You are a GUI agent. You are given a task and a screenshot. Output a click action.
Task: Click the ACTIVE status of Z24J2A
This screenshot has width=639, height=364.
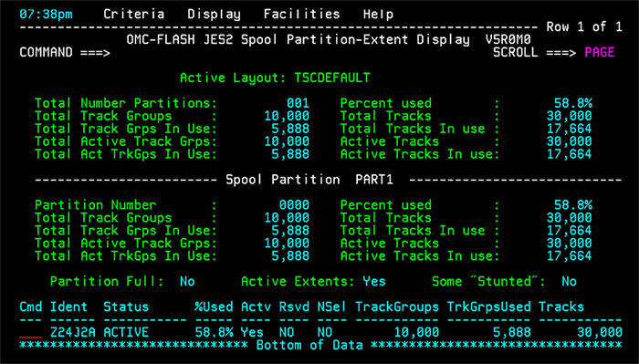click(126, 333)
